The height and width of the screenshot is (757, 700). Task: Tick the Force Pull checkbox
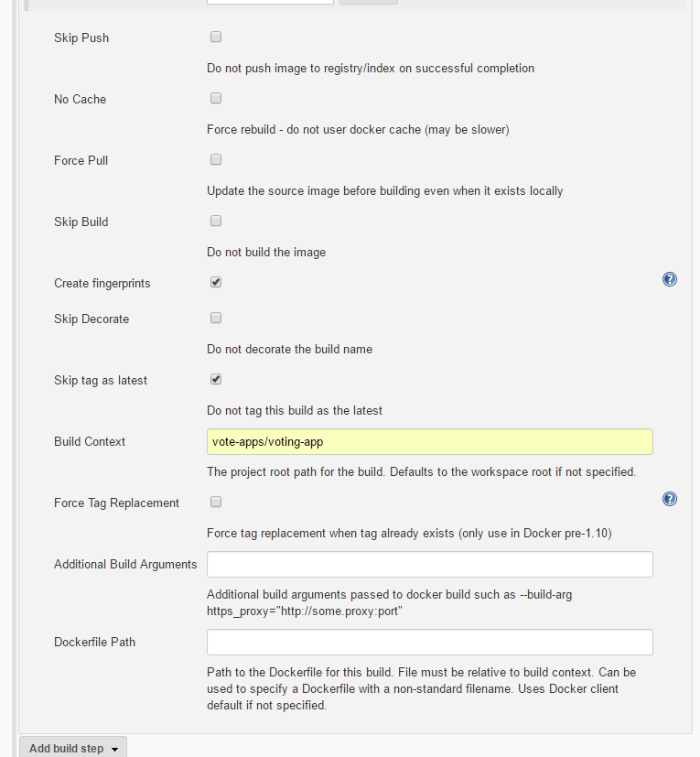point(216,159)
